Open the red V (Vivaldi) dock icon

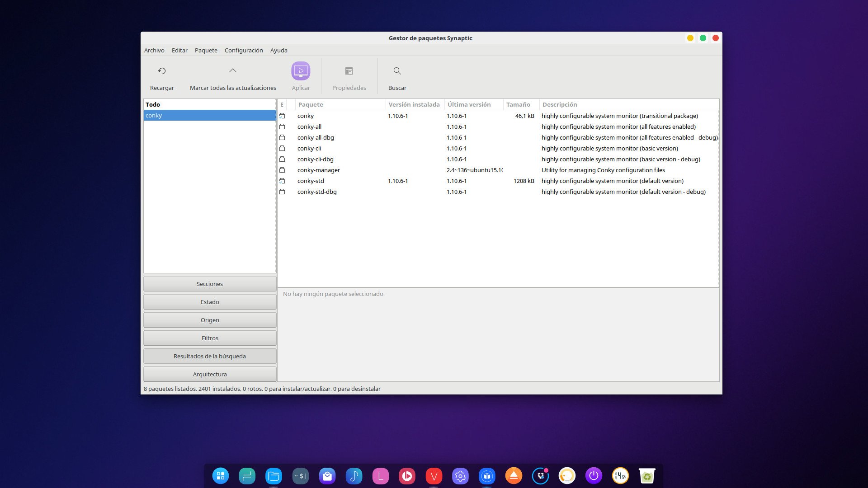[x=434, y=476]
